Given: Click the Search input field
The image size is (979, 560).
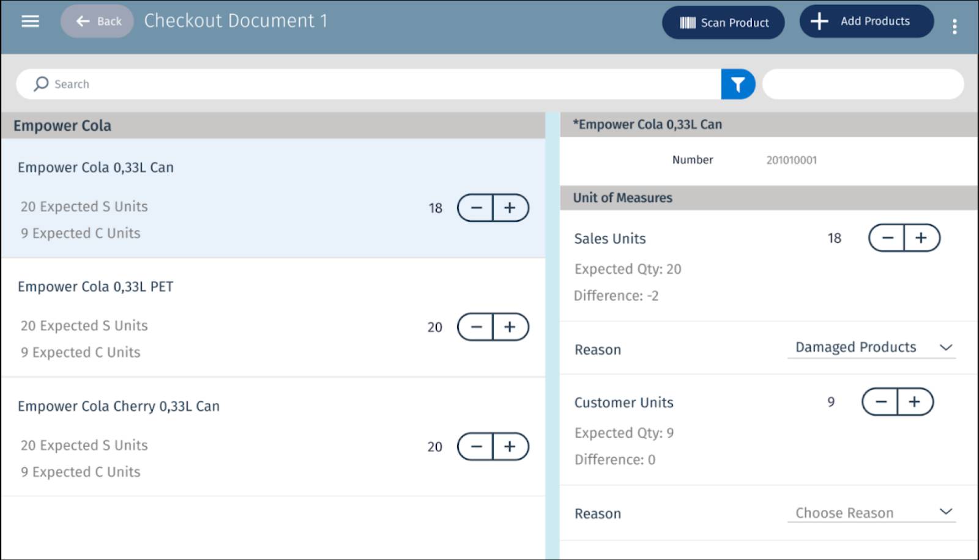Looking at the screenshot, I should tap(368, 84).
